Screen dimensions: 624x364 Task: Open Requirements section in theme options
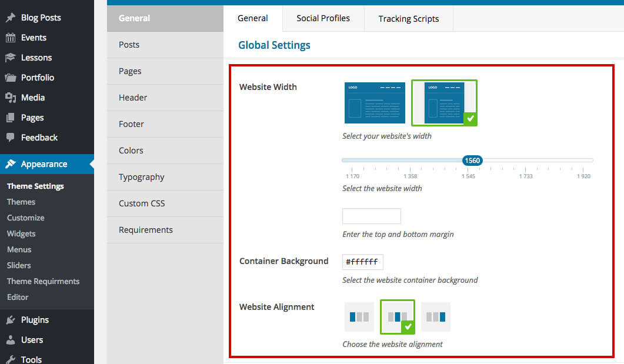pos(165,230)
